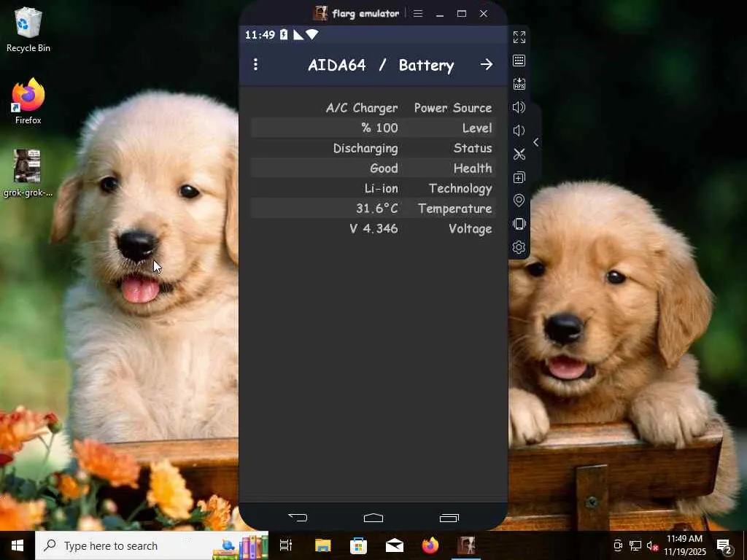The width and height of the screenshot is (747, 560).
Task: Toggle fullscreen mode in emulator sidebar
Action: 519,37
